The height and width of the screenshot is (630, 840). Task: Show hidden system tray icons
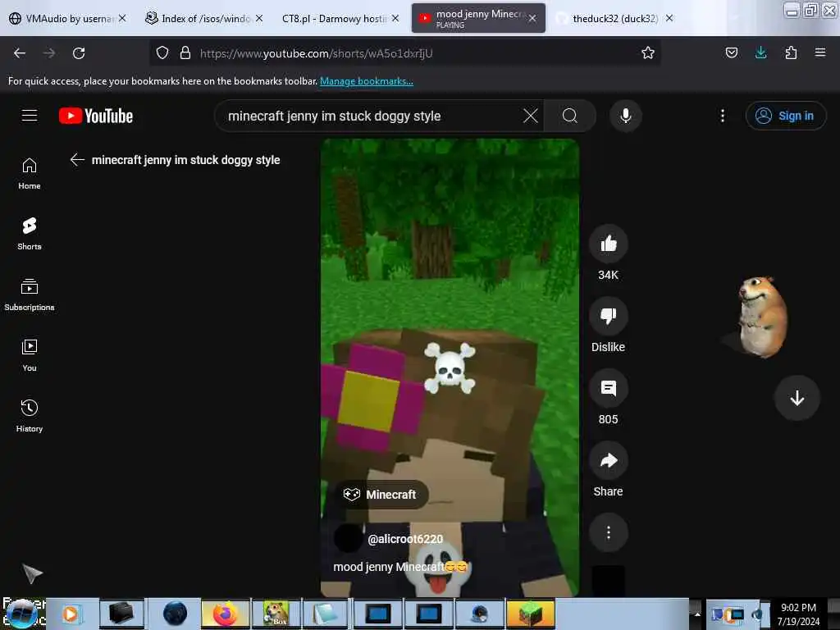tap(697, 614)
